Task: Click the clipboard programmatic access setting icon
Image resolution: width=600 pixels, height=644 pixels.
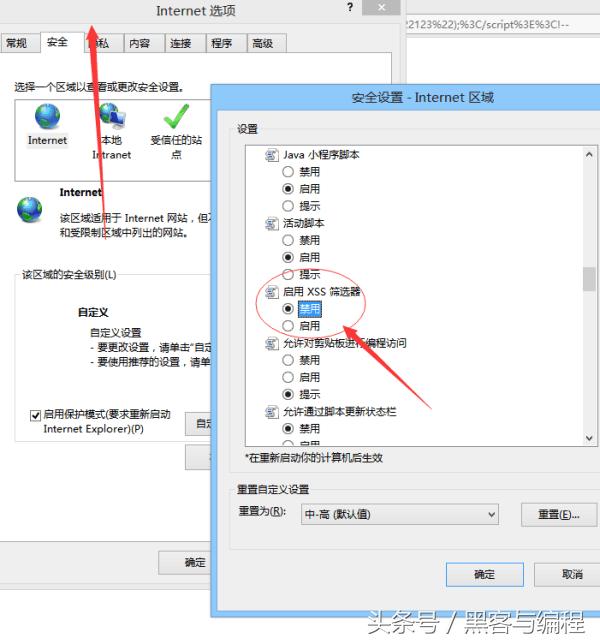Action: click(271, 343)
